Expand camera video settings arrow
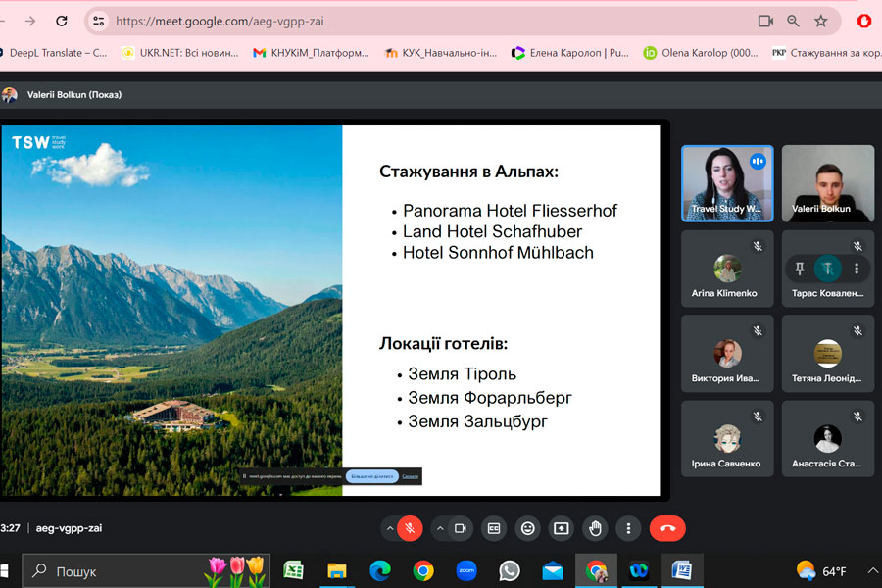 pos(439,528)
